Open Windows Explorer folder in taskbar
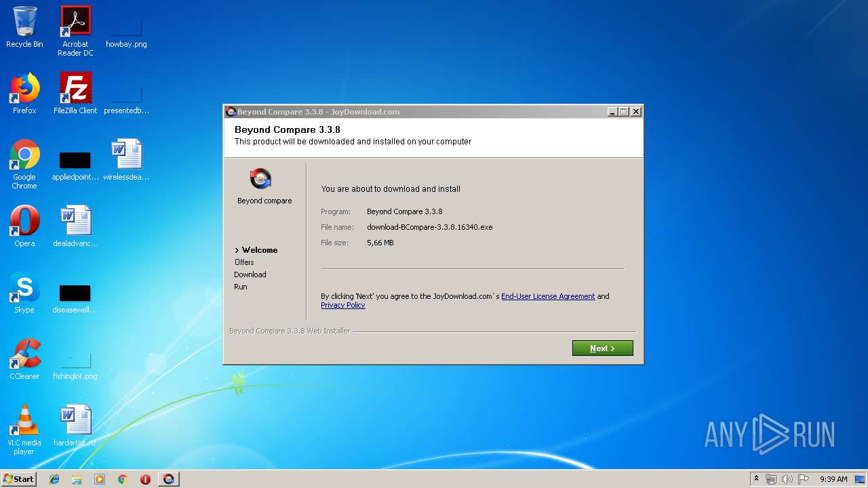The image size is (868, 488). coord(77,479)
